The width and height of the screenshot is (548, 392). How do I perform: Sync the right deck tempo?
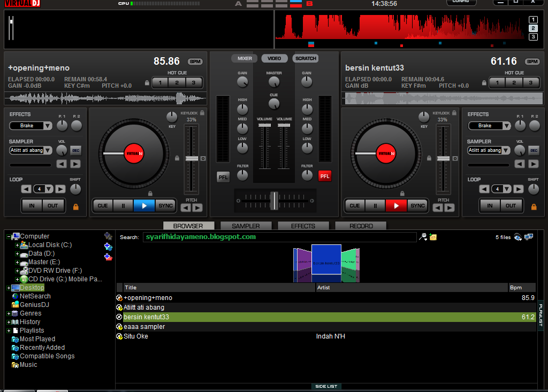417,206
